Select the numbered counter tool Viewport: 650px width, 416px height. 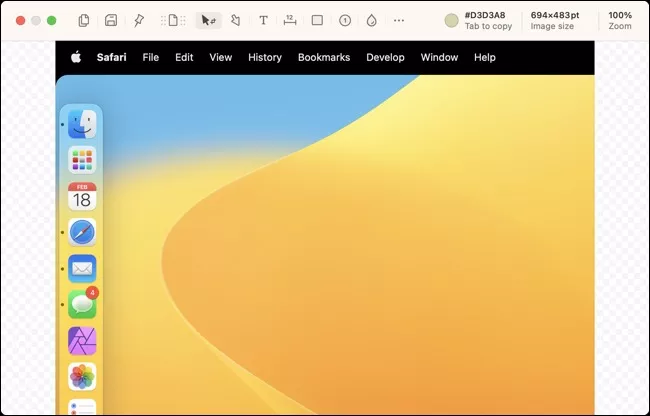(344, 20)
